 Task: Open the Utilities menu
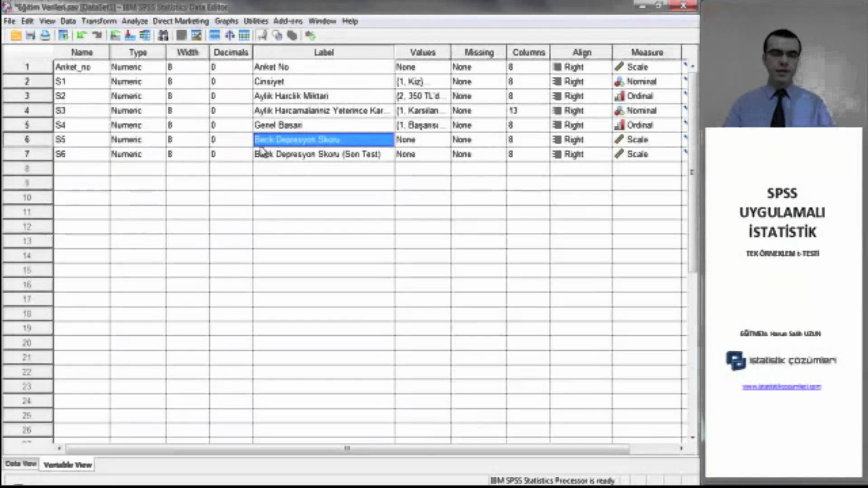[256, 21]
